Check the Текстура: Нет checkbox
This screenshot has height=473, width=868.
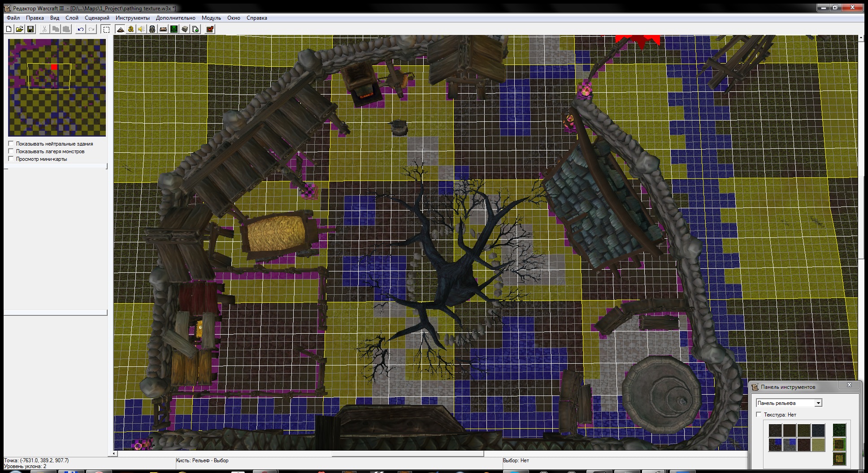759,415
